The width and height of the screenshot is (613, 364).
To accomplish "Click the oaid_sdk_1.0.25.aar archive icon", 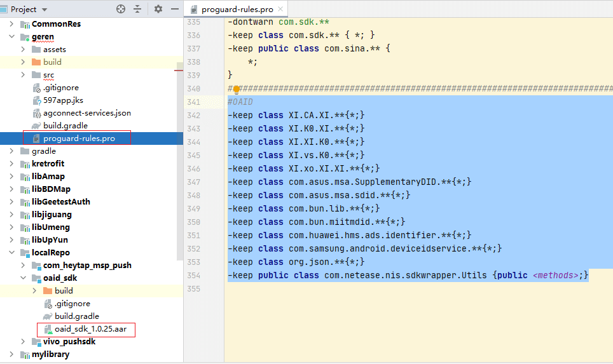I will click(48, 329).
